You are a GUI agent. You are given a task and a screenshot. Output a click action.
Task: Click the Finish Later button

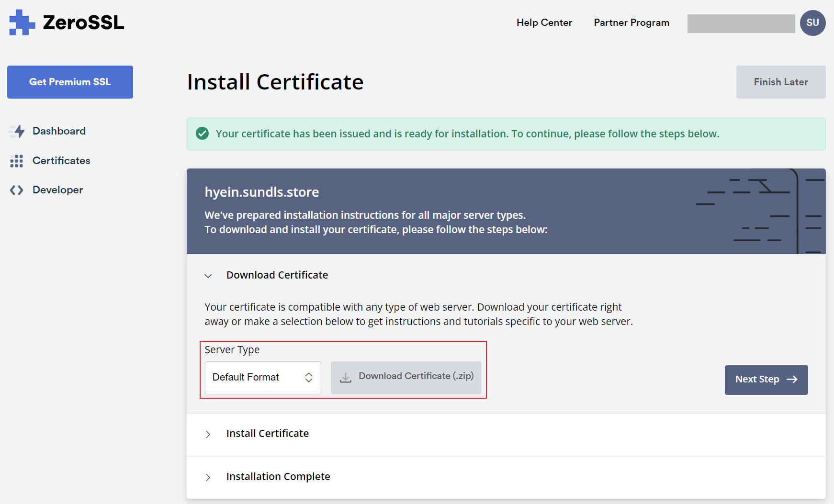[781, 82]
